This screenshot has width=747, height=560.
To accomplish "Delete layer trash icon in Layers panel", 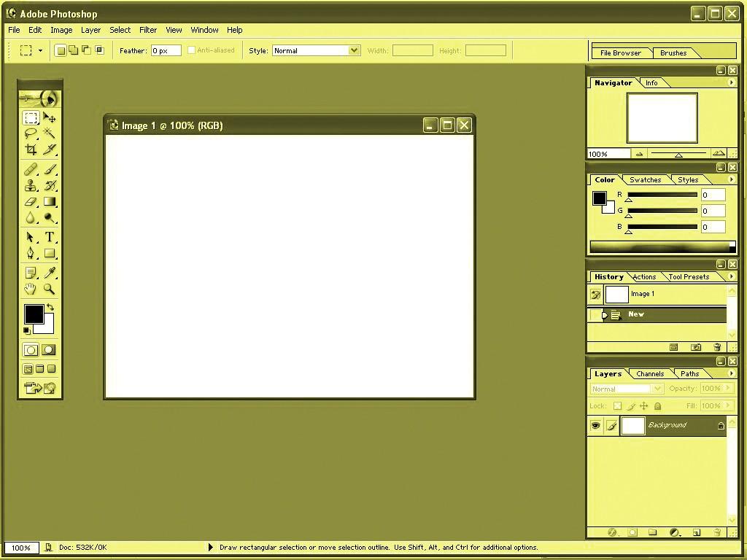I will click(x=718, y=532).
